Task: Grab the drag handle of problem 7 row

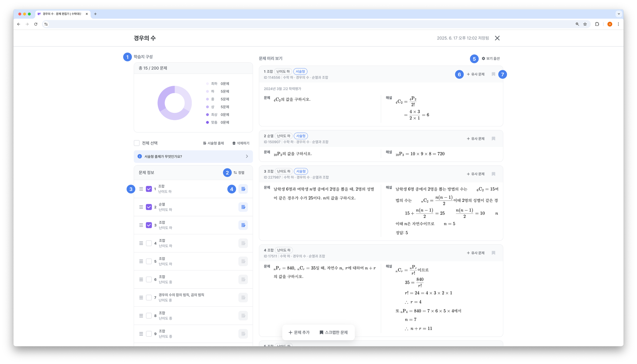Action: click(x=141, y=297)
